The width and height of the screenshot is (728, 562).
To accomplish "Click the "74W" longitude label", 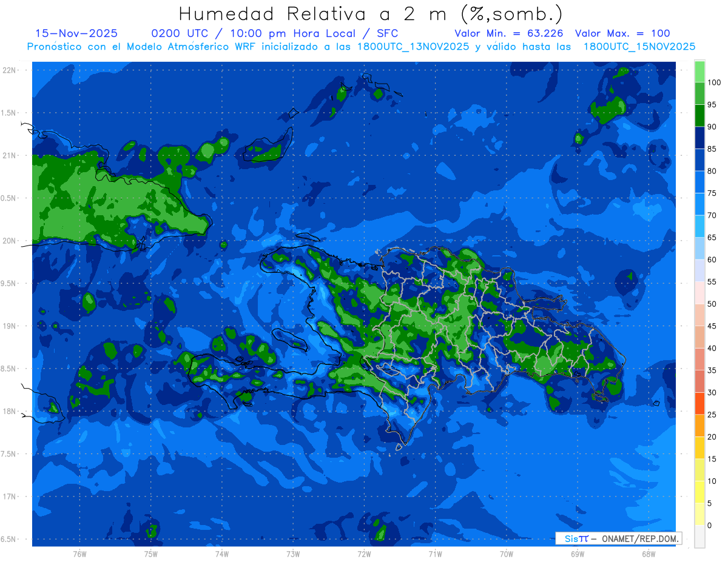I will point(222,554).
